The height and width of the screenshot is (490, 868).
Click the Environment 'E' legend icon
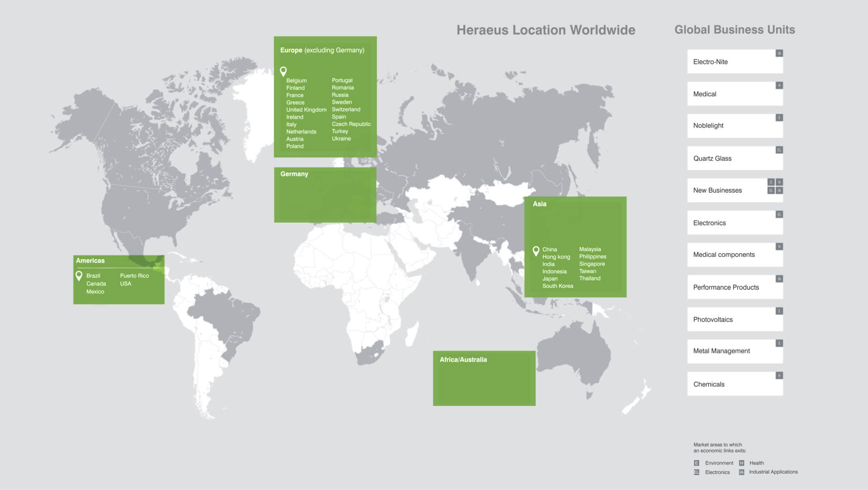(697, 463)
